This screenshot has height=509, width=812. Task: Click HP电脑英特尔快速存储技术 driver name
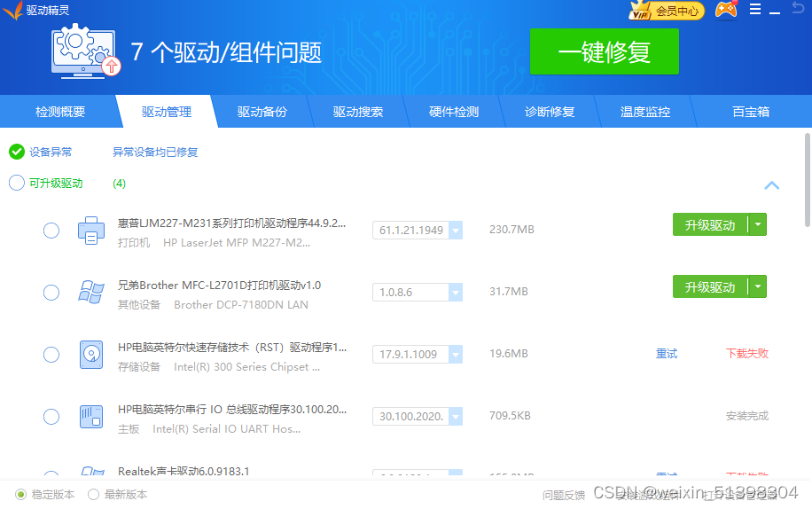(x=232, y=348)
